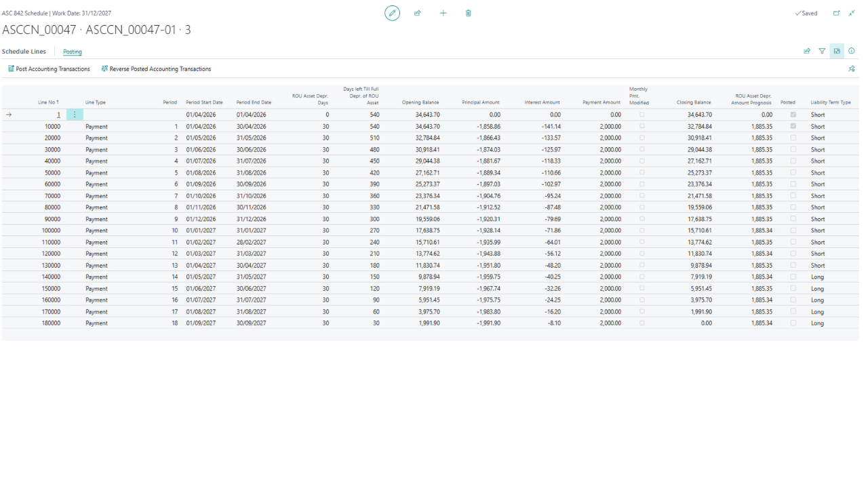
Task: Click the delete trash can icon
Action: point(469,13)
